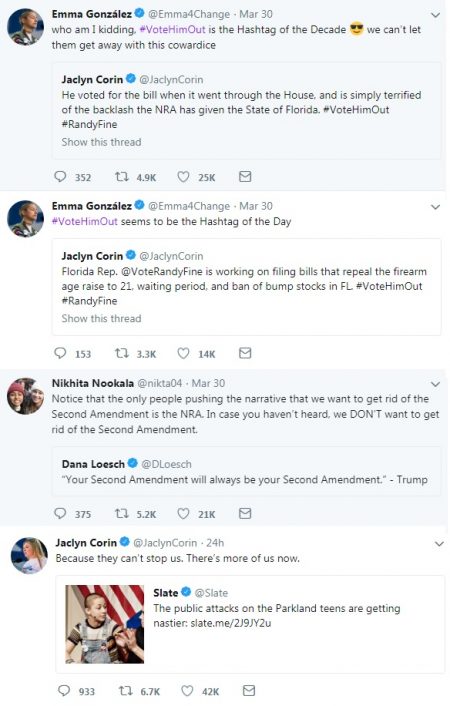Screen dimensions: 450x706
Task: Retweet Emma's Hashtag of the Decade tweet
Action: point(122,176)
